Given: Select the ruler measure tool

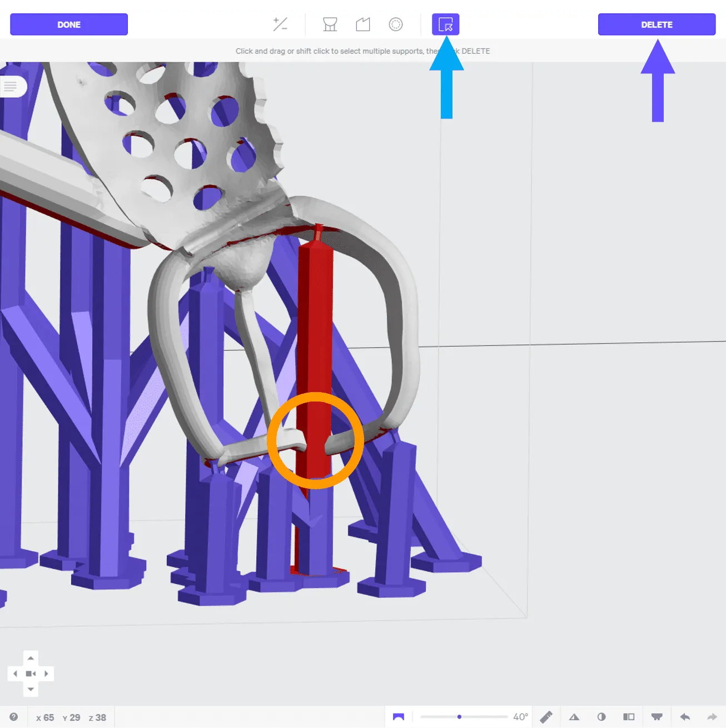Looking at the screenshot, I should 546,717.
